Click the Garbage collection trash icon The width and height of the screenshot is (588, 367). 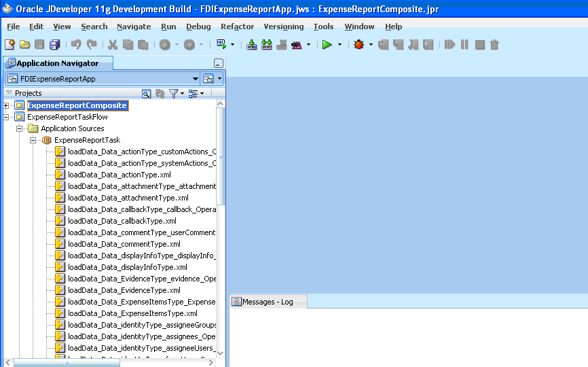(x=494, y=45)
